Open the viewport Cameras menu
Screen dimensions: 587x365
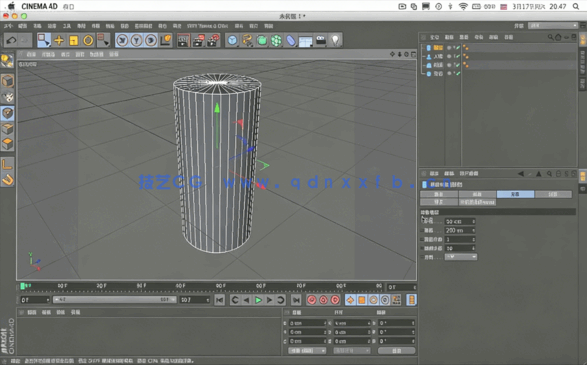point(48,54)
